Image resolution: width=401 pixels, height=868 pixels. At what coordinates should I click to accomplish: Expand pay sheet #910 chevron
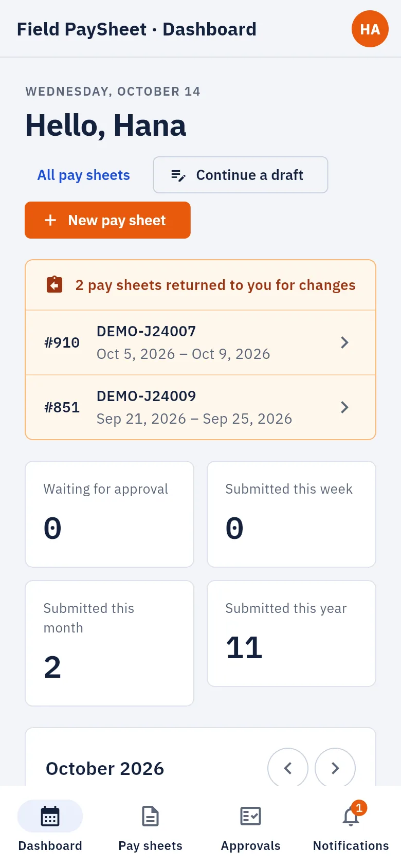tap(344, 342)
